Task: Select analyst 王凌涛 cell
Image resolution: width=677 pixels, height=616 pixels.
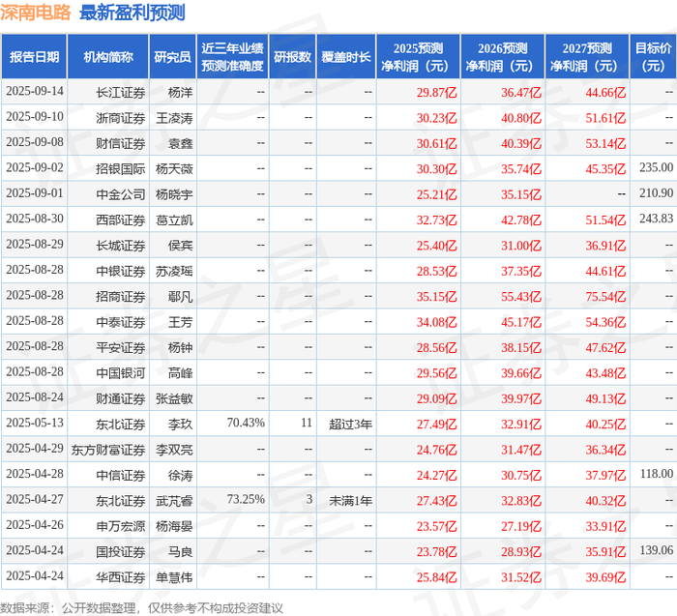Action: (174, 118)
